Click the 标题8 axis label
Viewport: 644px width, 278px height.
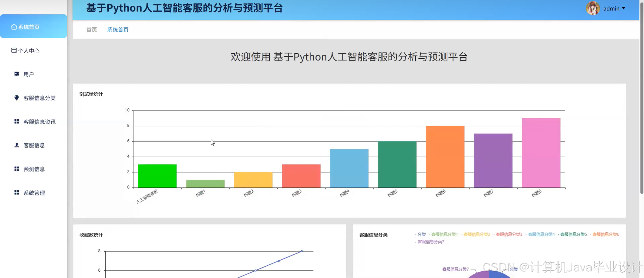[x=537, y=193]
